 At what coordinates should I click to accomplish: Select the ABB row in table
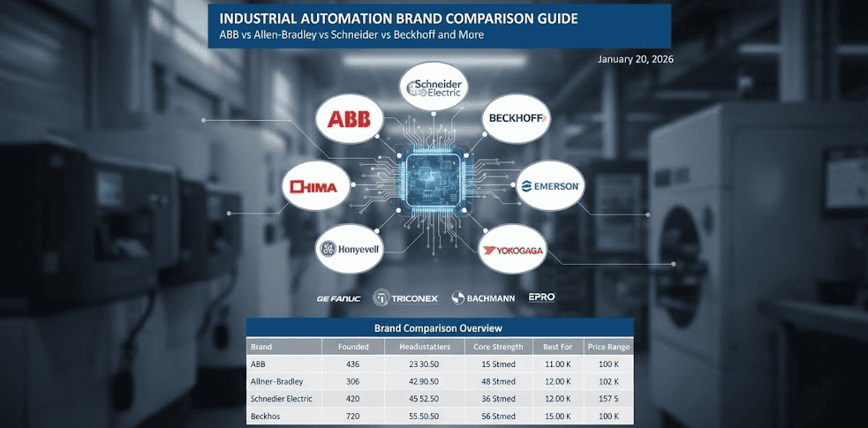click(439, 364)
